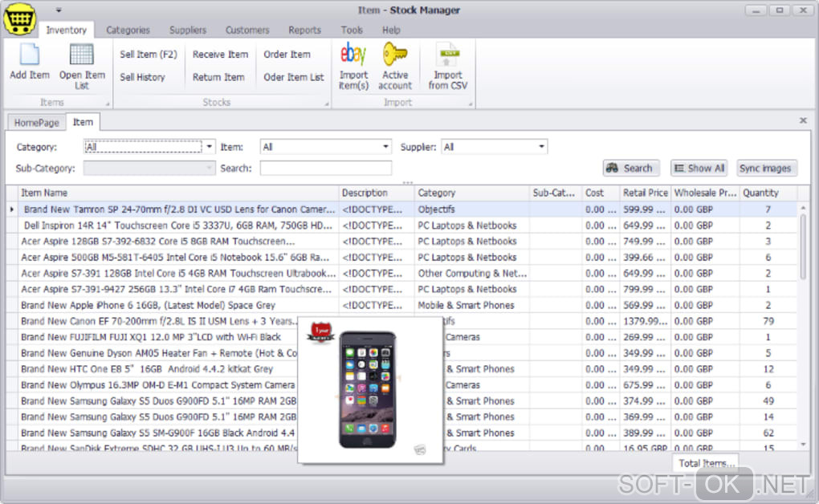The height and width of the screenshot is (504, 819).
Task: Open the Categories ribbon tab
Action: click(x=128, y=30)
